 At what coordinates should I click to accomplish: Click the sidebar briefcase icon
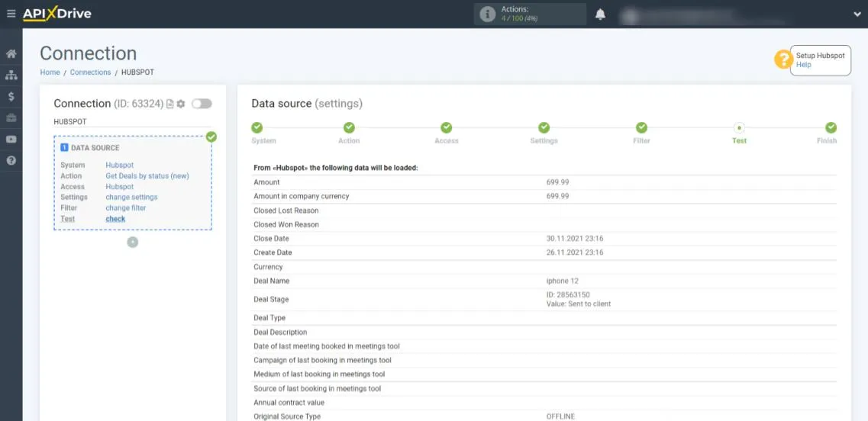coord(11,118)
